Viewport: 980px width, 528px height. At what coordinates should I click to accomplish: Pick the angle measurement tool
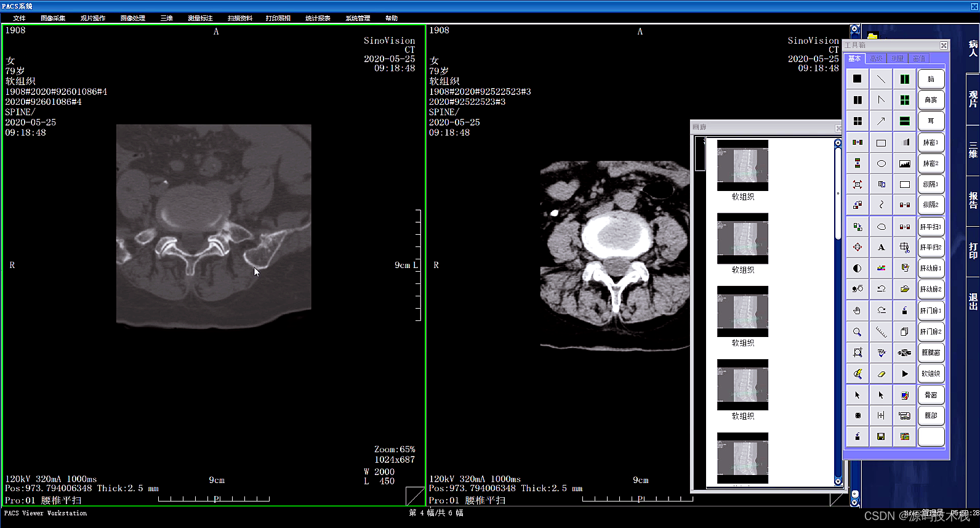[881, 100]
